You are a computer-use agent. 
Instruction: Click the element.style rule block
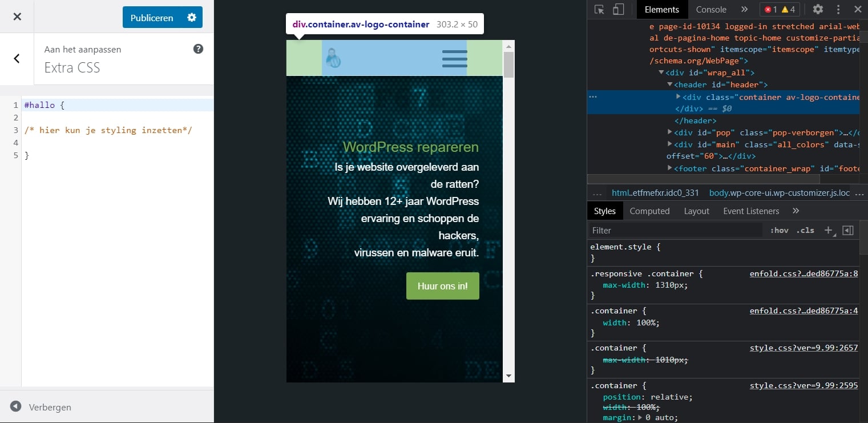point(724,253)
